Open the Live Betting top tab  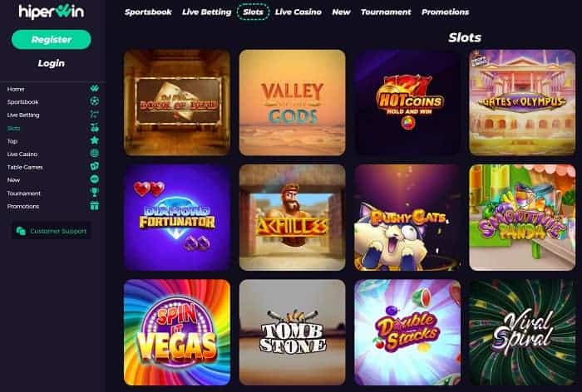pos(207,12)
